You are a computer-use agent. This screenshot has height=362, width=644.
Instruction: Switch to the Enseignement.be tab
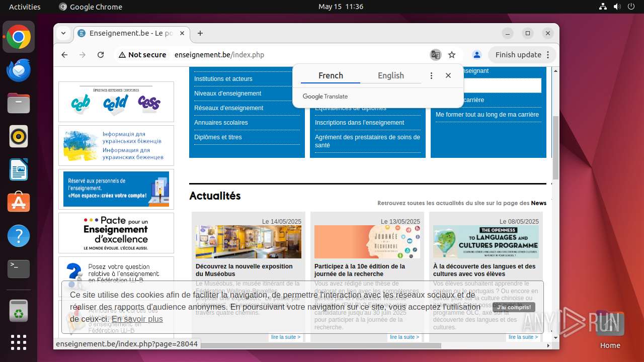(132, 33)
